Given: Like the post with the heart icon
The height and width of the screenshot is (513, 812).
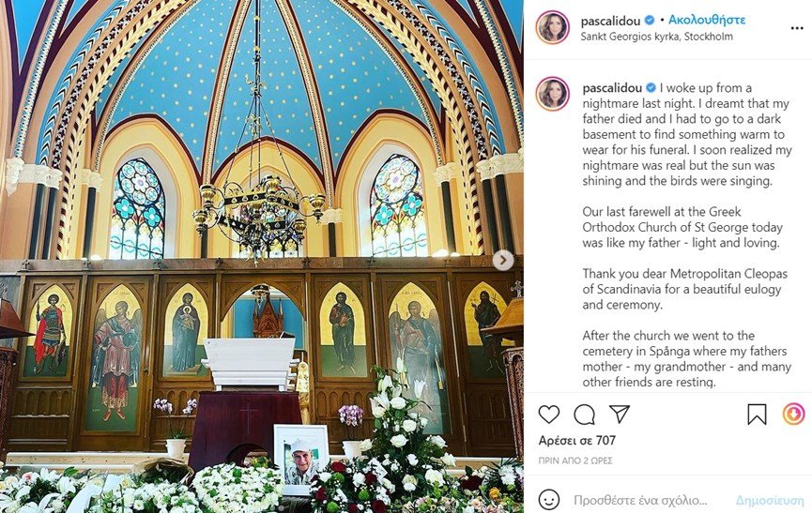Looking at the screenshot, I should tap(549, 415).
